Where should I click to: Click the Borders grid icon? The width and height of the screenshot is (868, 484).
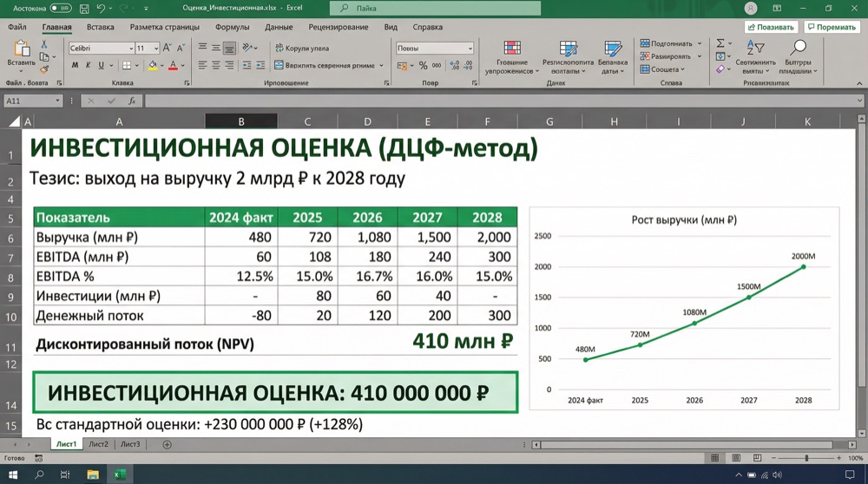(x=127, y=65)
